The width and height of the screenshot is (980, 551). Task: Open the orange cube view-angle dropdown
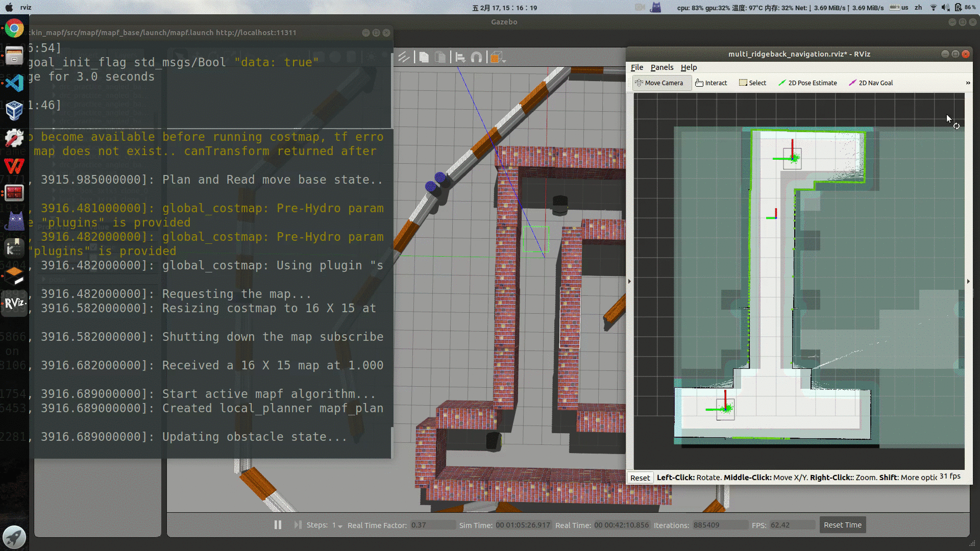point(498,58)
